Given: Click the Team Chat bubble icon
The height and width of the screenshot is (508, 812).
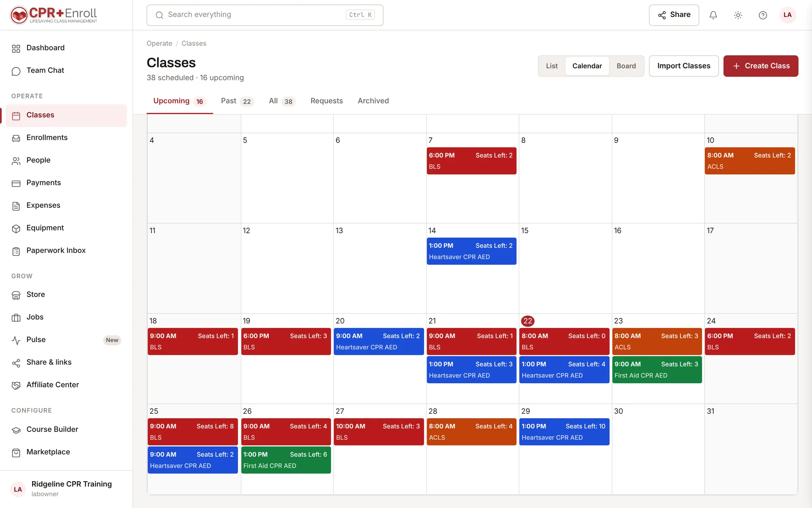Looking at the screenshot, I should [16, 71].
